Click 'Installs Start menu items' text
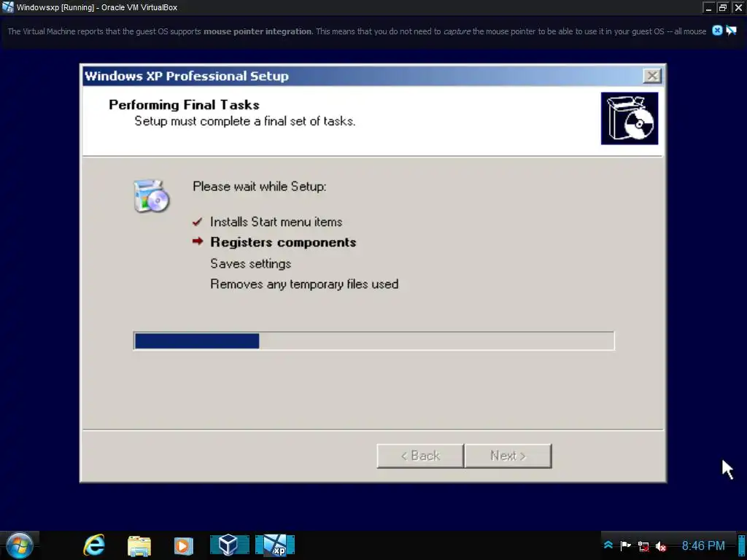This screenshot has width=747, height=560. coord(276,222)
